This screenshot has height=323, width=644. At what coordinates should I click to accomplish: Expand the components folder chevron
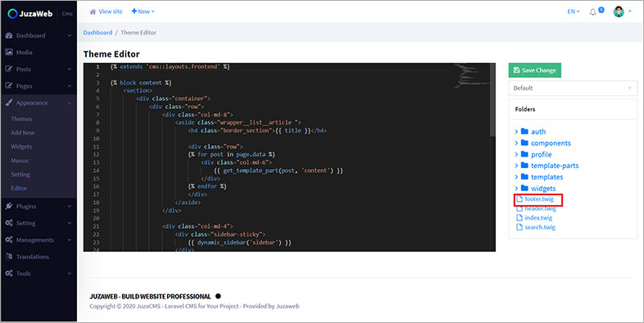(516, 143)
